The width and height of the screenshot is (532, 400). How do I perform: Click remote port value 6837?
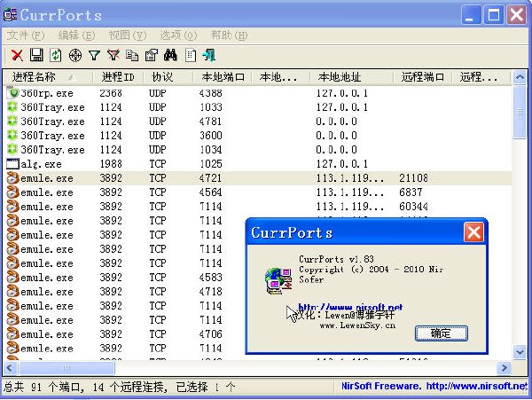[411, 192]
